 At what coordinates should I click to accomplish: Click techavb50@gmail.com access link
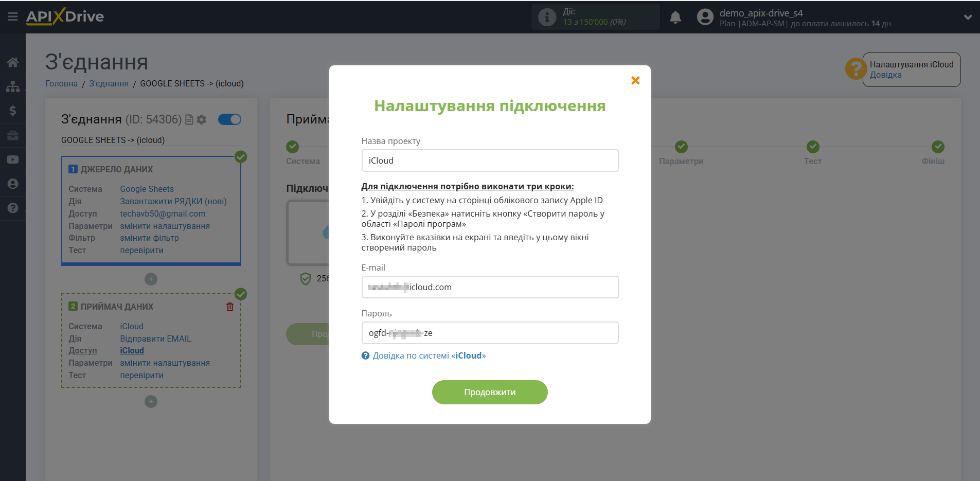tap(163, 213)
